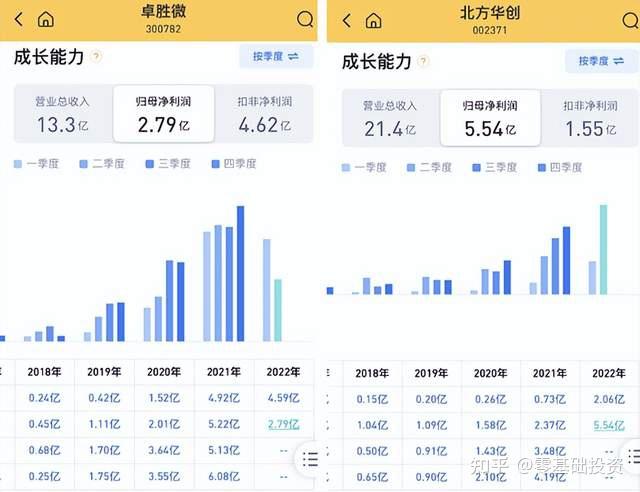This screenshot has height=492, width=640.
Task: Tap the 1.52亿 cell in 卓胜微 table
Action: [164, 398]
